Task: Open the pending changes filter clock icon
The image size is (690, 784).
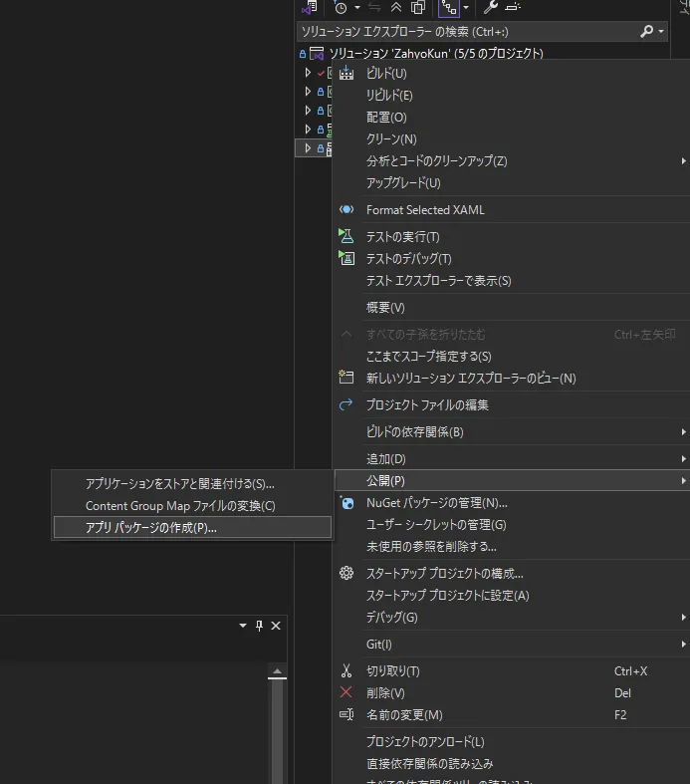Action: click(x=341, y=8)
